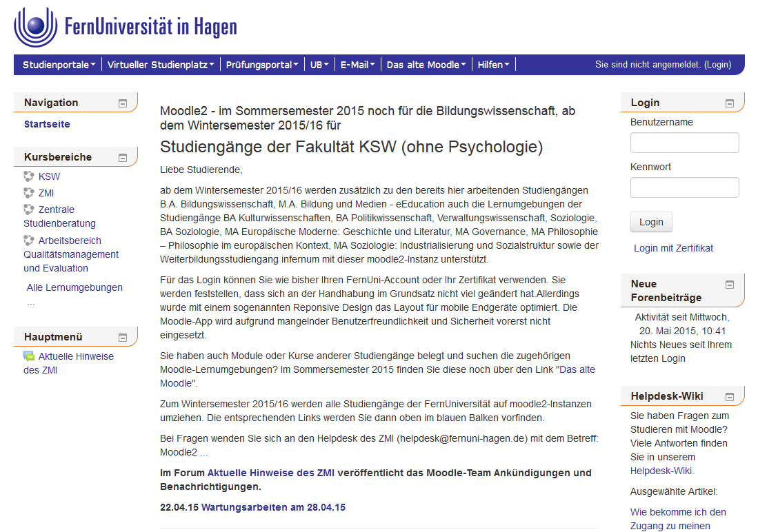This screenshot has width=758, height=532.
Task: Open the KSW course area link
Action: tap(49, 176)
